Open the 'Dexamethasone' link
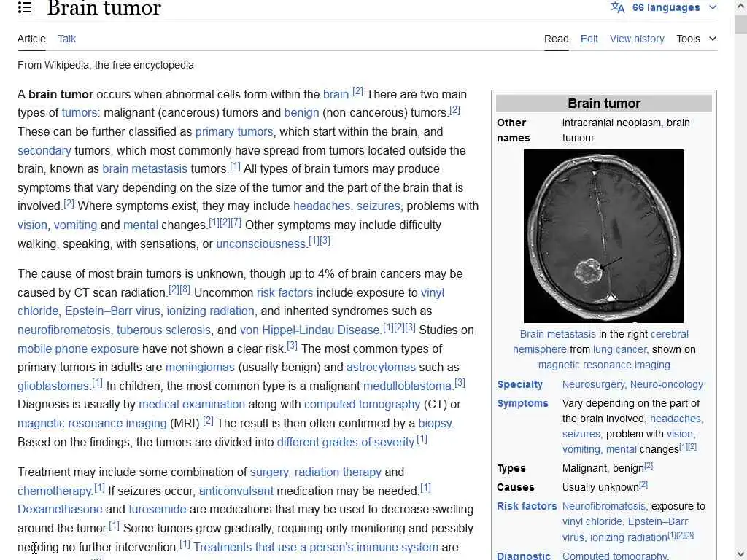747x560 pixels. 60,510
